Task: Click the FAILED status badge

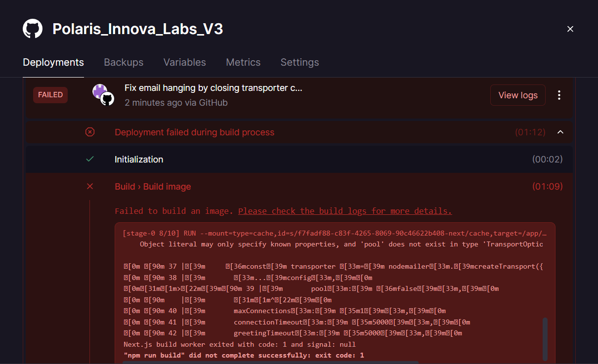Action: click(x=50, y=95)
